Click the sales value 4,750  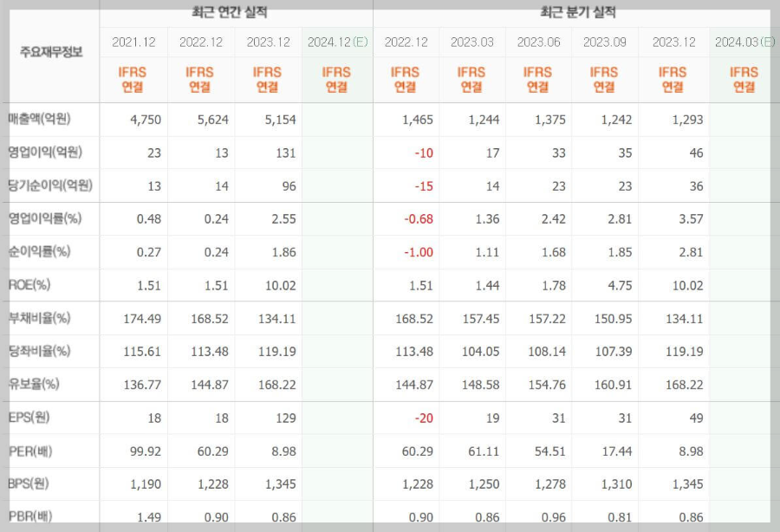pos(146,120)
